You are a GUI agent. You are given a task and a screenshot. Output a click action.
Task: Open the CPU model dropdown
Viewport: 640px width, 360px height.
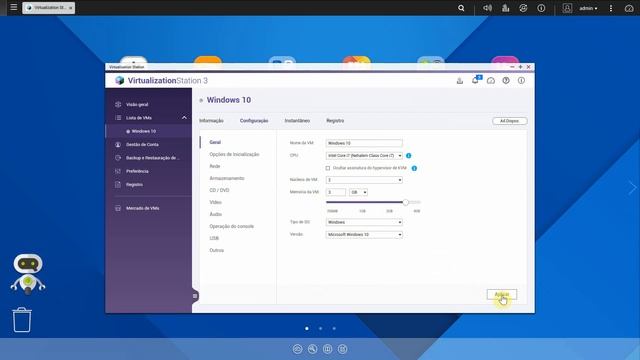364,156
